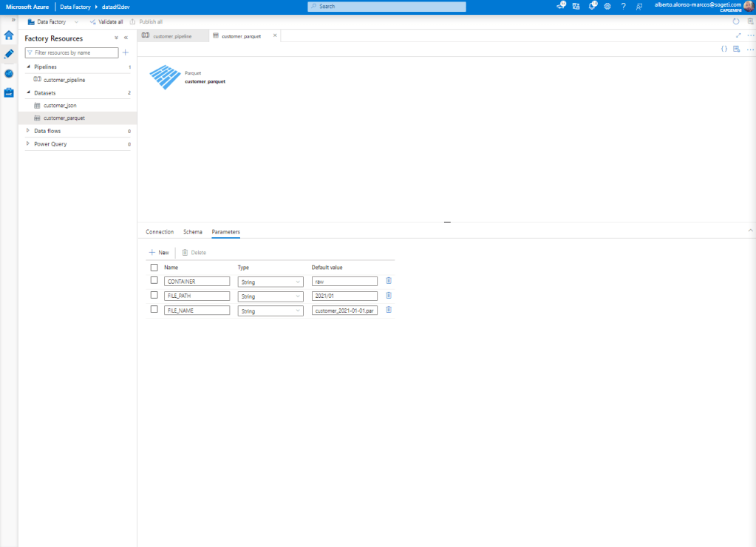Open the Manage toolbox icon in sidebar

(9, 92)
